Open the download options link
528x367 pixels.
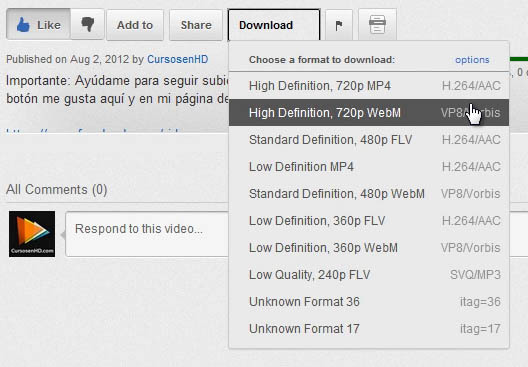pos(472,60)
